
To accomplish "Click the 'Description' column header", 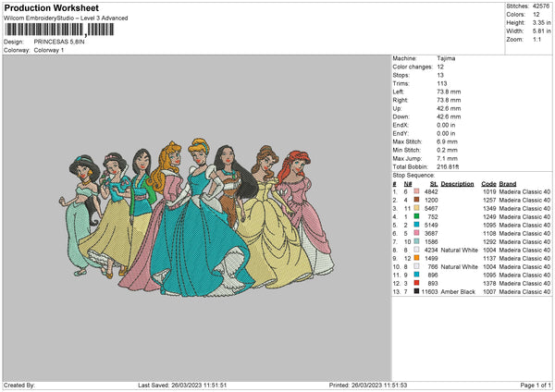I will (x=457, y=184).
